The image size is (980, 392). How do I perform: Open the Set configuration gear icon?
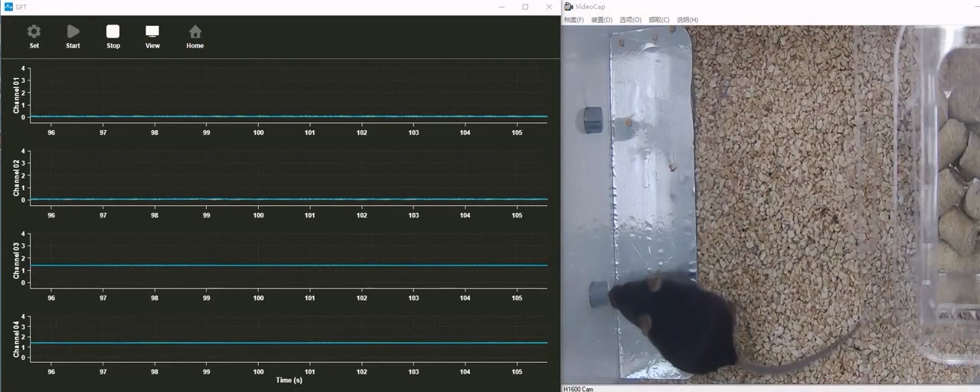pyautogui.click(x=34, y=32)
